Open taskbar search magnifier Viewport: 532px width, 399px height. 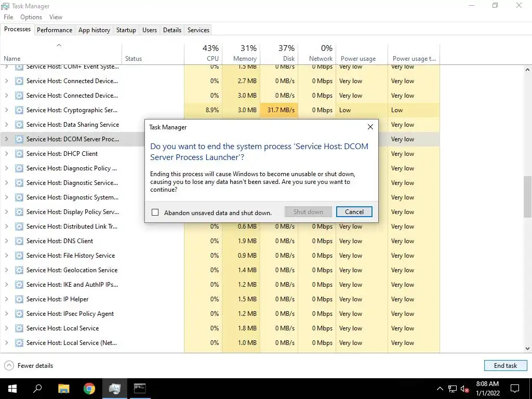click(37, 389)
